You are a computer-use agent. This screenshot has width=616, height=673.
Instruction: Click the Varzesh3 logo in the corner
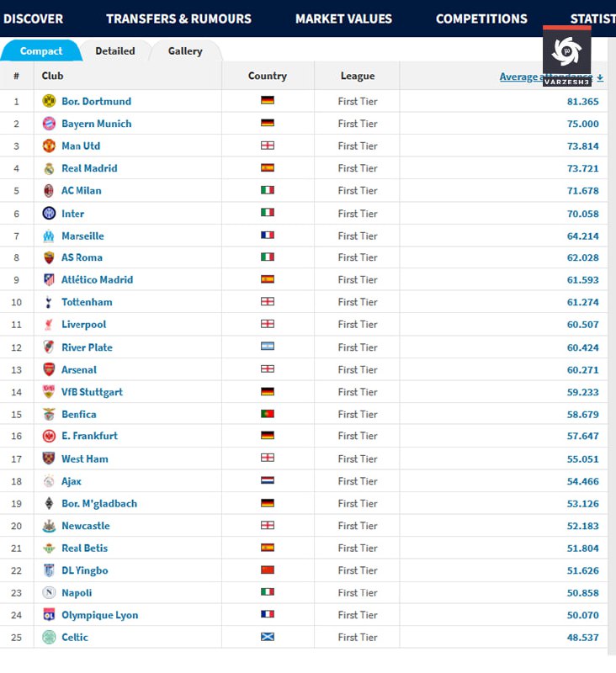coord(566,56)
